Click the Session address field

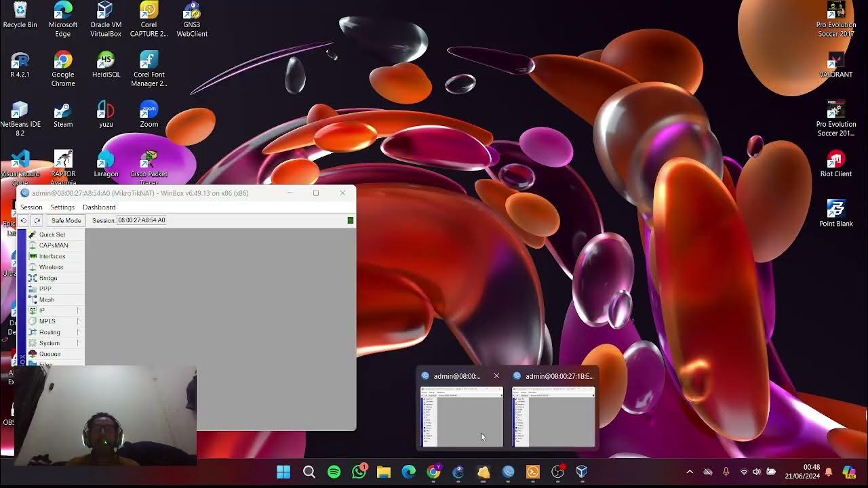click(141, 220)
